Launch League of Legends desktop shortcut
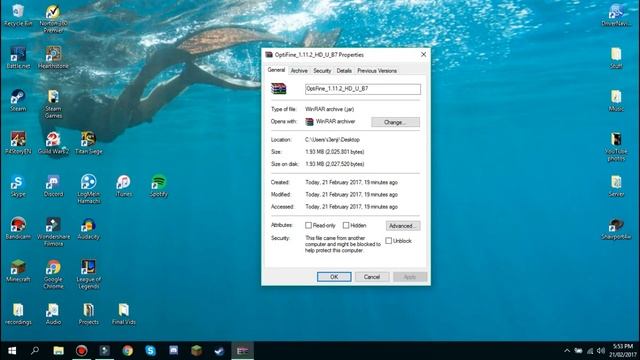The height and width of the screenshot is (360, 640). click(88, 274)
